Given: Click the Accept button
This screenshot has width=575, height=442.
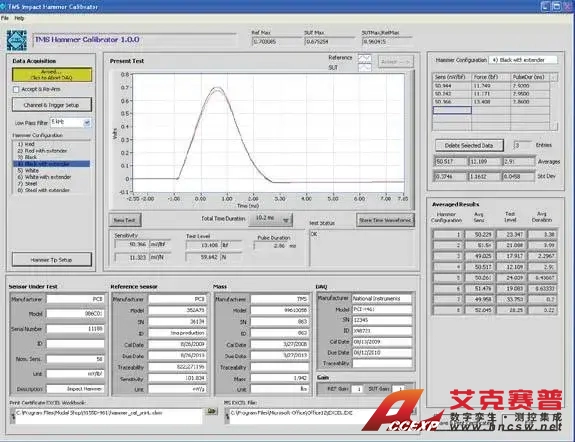Looking at the screenshot, I should (x=395, y=62).
